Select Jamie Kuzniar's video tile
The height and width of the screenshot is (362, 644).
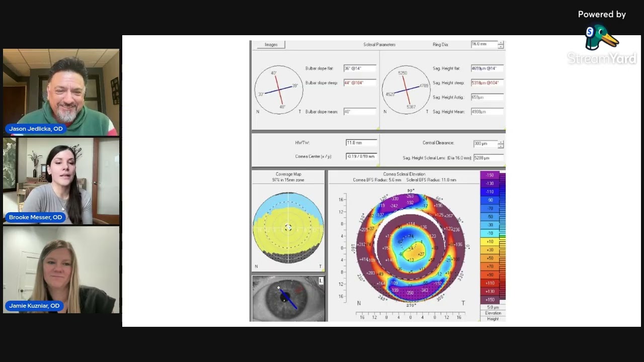[x=61, y=270]
